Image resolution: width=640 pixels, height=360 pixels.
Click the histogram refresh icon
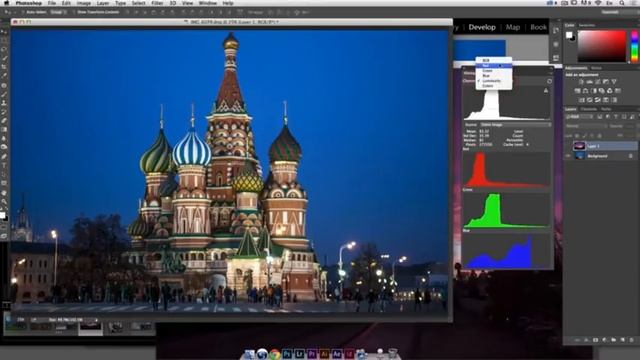click(x=549, y=81)
